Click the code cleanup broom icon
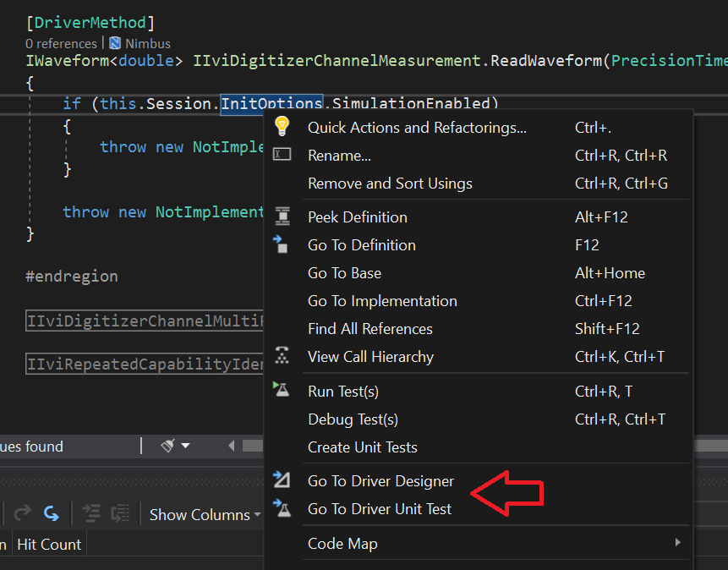Screen dimensions: 728x570 pos(167,446)
